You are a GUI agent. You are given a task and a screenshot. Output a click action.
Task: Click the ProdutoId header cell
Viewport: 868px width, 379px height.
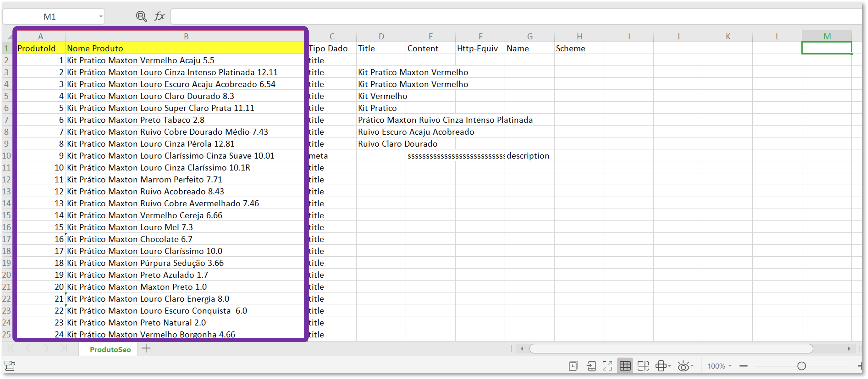(41, 48)
